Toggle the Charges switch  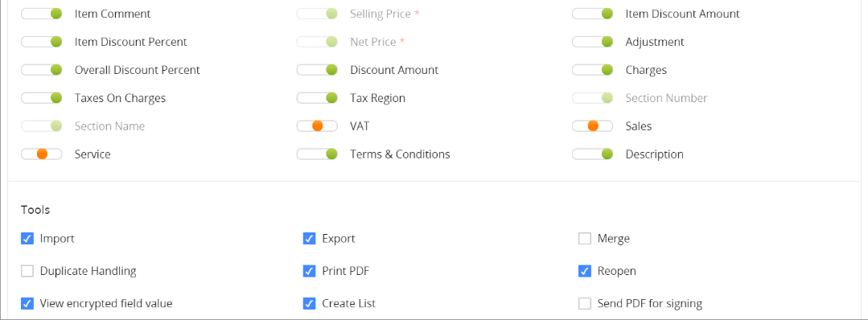coord(592,70)
